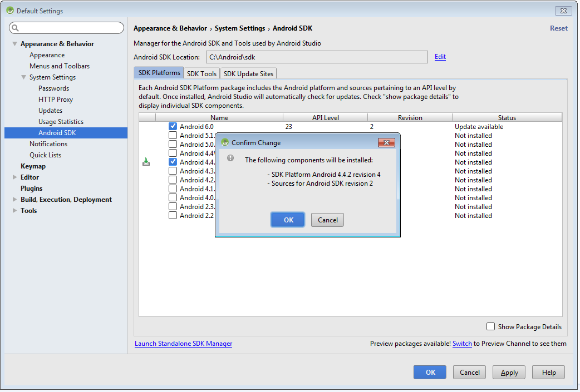Collapse the Appearance & Behavior tree node

pyautogui.click(x=15, y=43)
